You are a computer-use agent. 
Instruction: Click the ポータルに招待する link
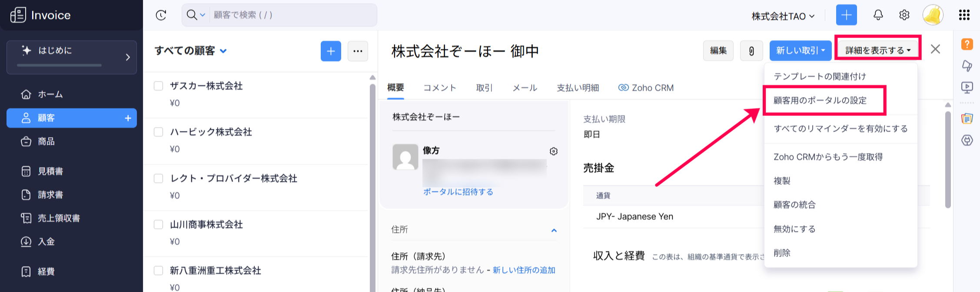coord(458,192)
